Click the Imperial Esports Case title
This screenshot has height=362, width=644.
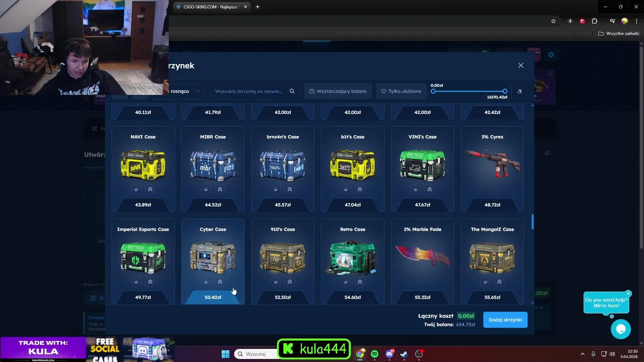pyautogui.click(x=143, y=229)
